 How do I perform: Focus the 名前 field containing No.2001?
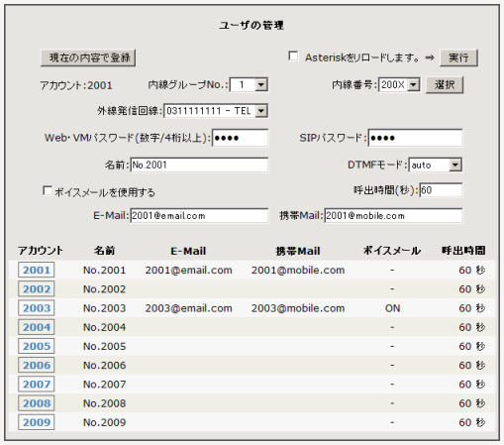(x=199, y=165)
